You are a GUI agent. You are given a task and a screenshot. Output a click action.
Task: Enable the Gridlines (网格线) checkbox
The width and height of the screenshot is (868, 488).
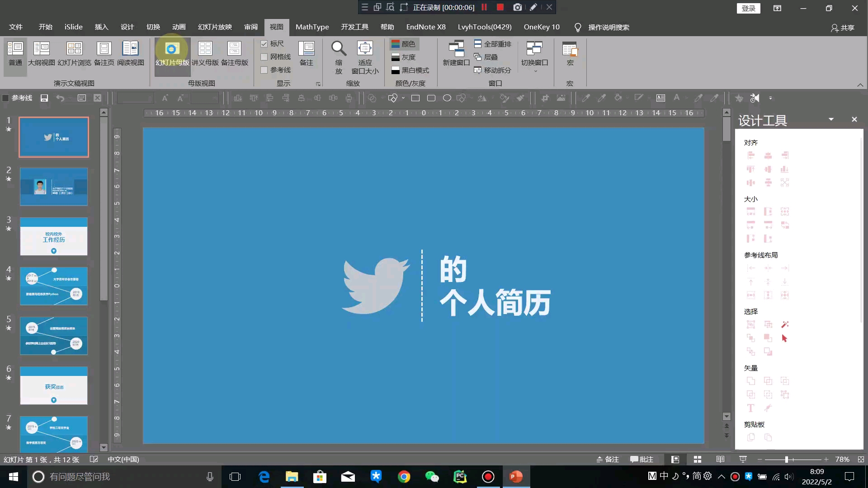pyautogui.click(x=264, y=57)
